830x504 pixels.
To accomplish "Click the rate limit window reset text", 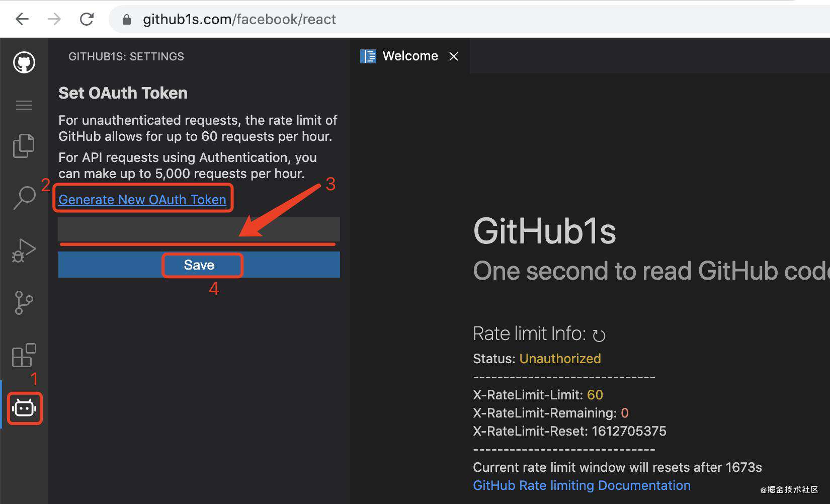I will point(617,467).
